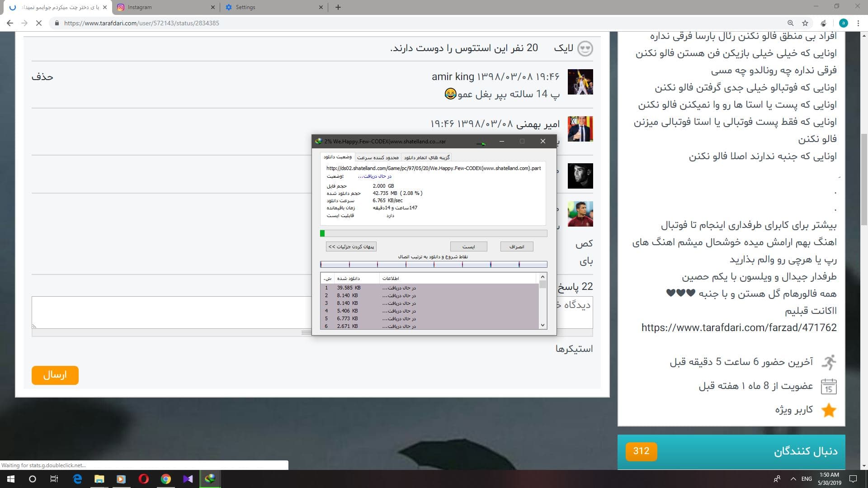Click the IDM title bar globe icon
This screenshot has height=488, width=868.
[x=319, y=141]
